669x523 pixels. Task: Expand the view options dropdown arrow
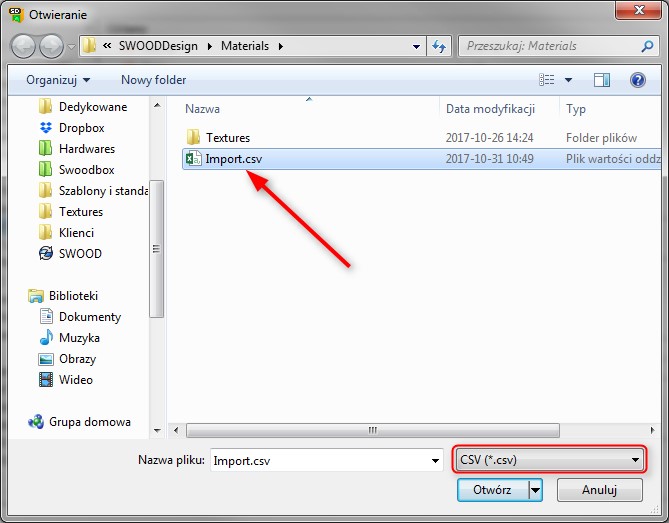(x=569, y=80)
